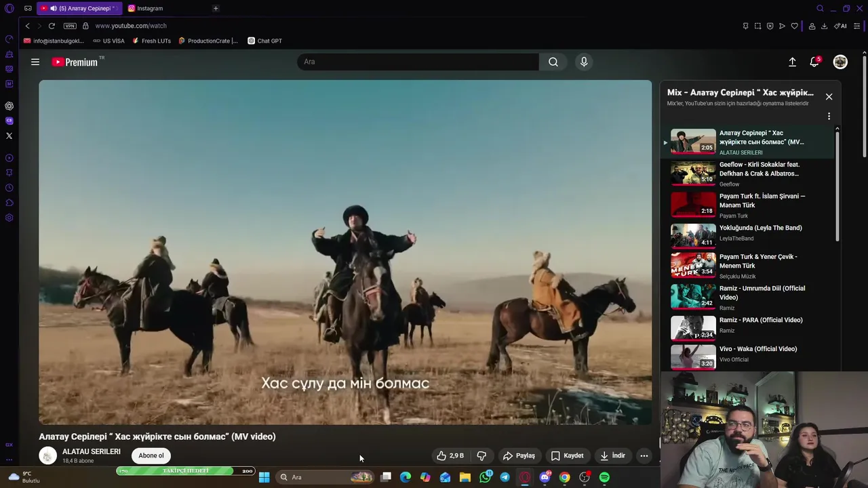Open the ProductionCrate bookmark

point(208,41)
